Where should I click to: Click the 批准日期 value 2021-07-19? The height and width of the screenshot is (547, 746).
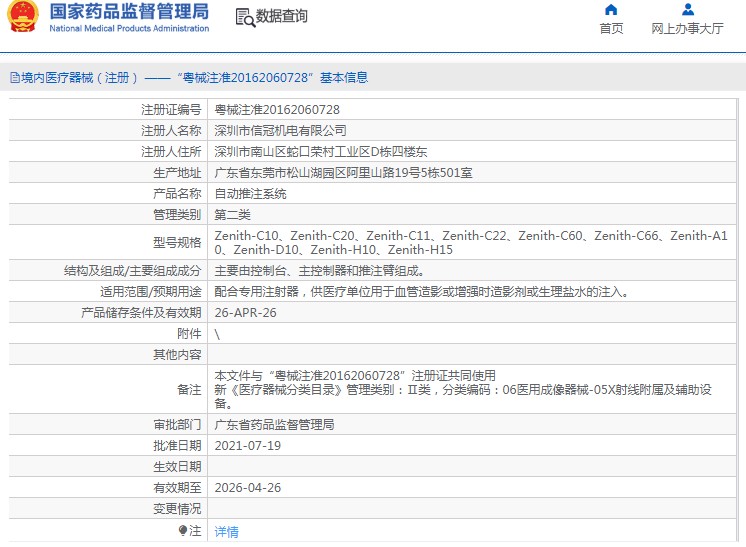(x=246, y=445)
